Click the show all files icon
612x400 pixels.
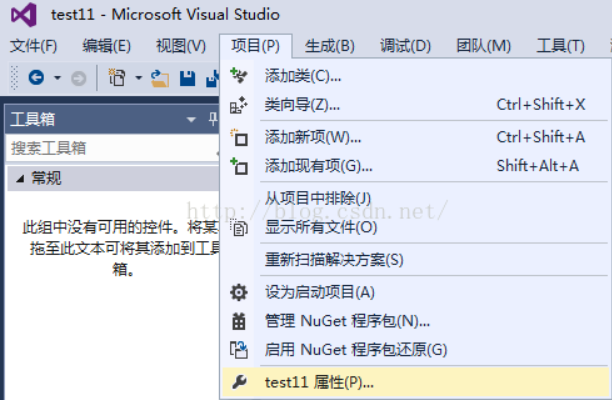(238, 228)
